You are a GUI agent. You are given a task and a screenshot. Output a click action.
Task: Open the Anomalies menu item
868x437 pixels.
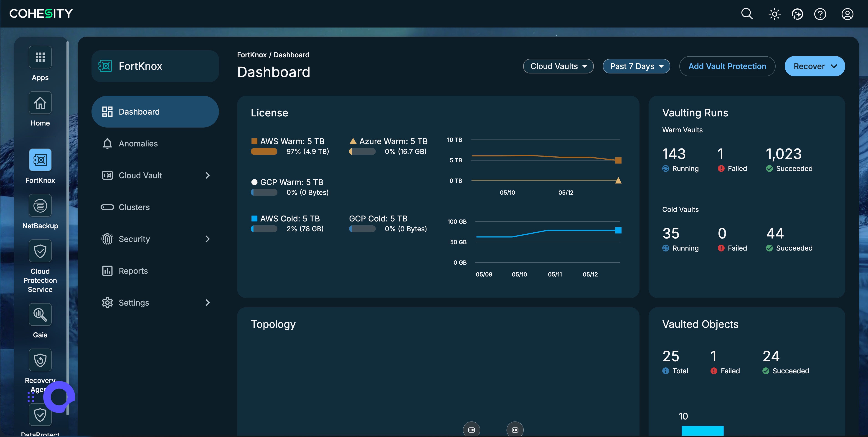click(x=155, y=143)
